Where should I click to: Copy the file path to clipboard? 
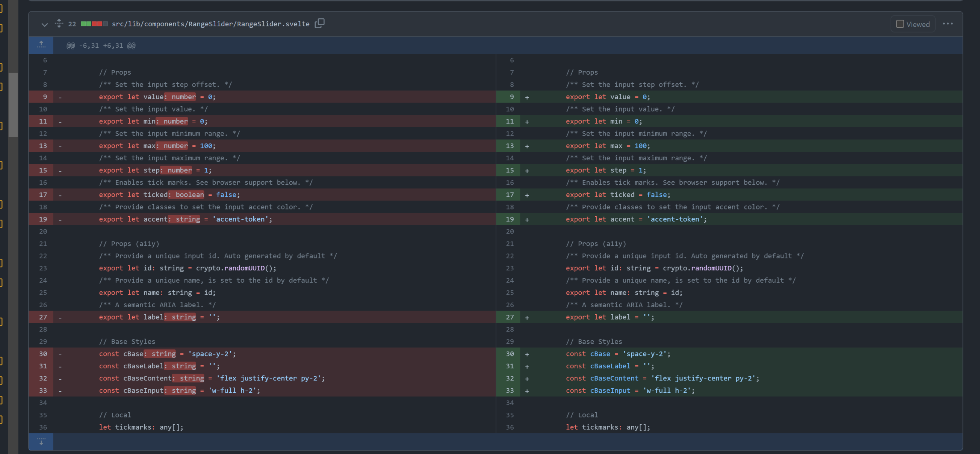point(319,24)
